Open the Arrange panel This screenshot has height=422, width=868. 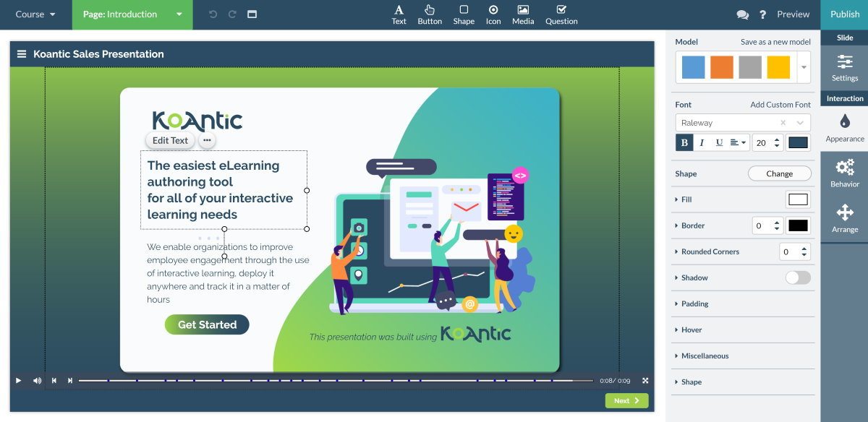pos(844,219)
